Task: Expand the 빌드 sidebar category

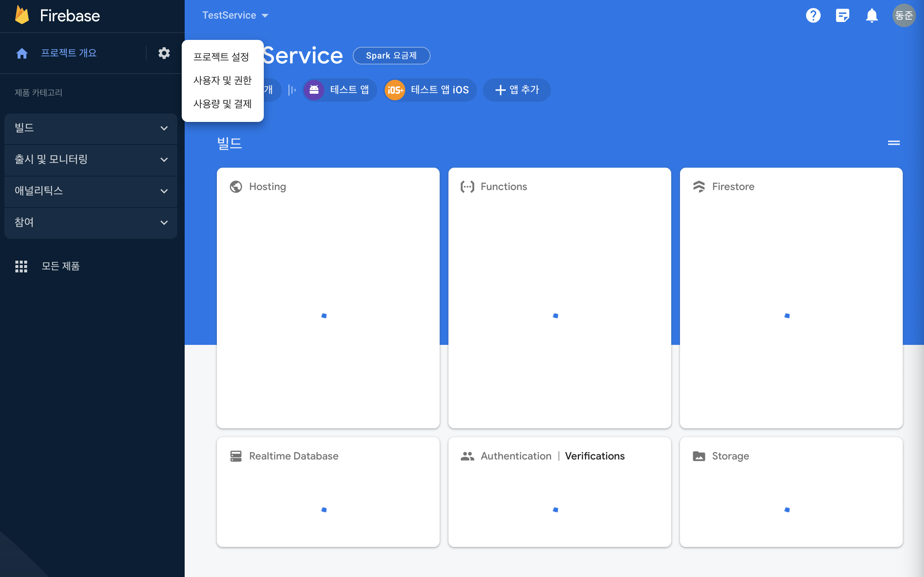Action: [91, 129]
